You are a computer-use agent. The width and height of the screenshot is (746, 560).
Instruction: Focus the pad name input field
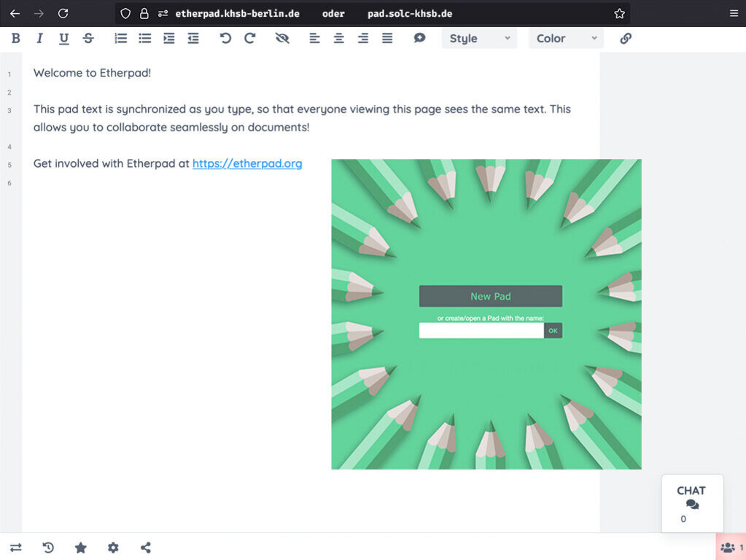pyautogui.click(x=481, y=330)
